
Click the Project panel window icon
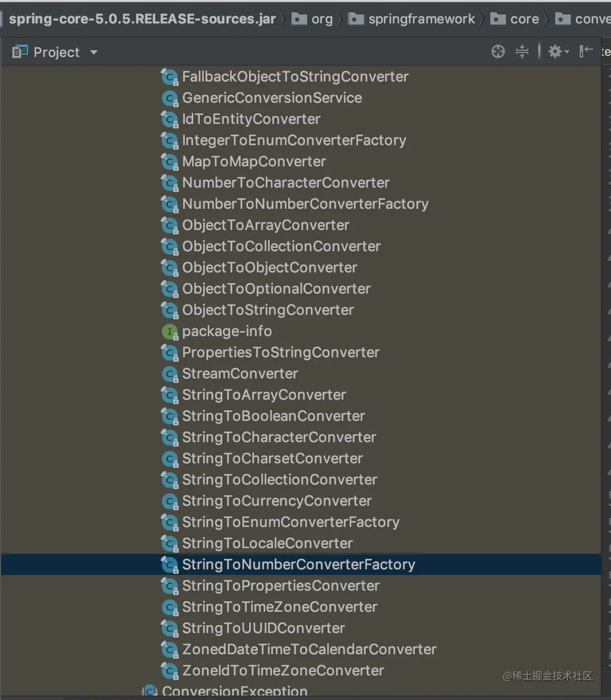(20, 52)
